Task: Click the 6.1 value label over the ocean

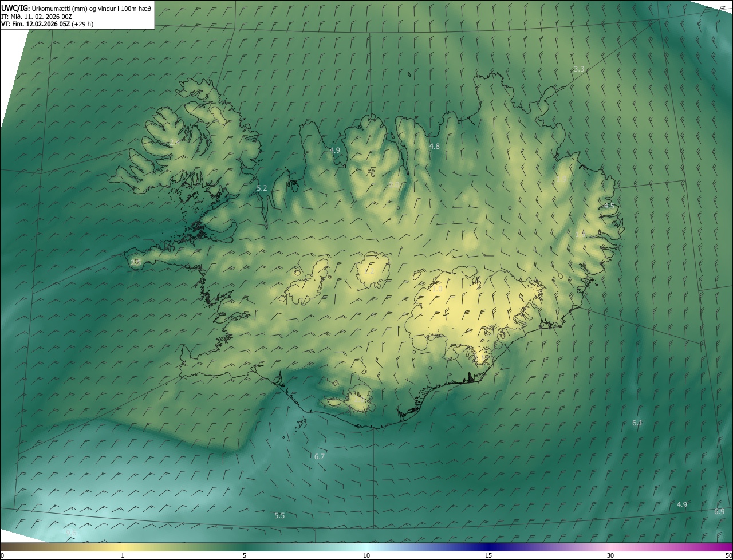Action: point(637,423)
